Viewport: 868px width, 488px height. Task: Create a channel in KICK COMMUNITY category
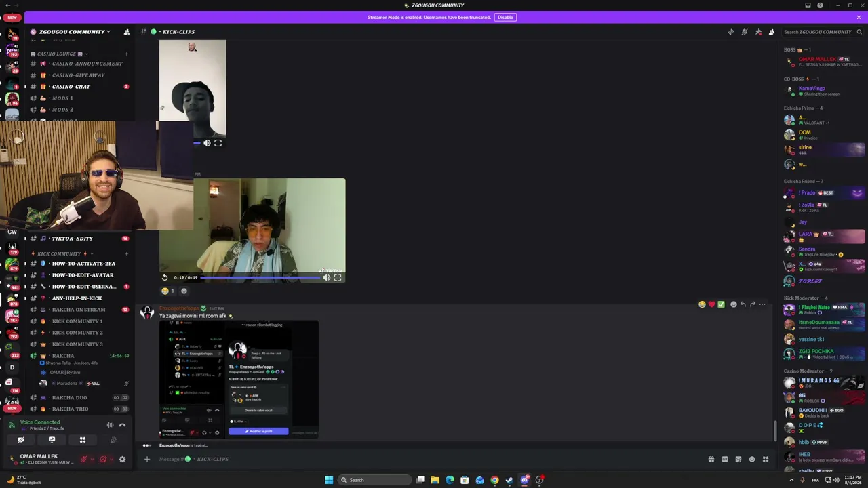click(126, 254)
